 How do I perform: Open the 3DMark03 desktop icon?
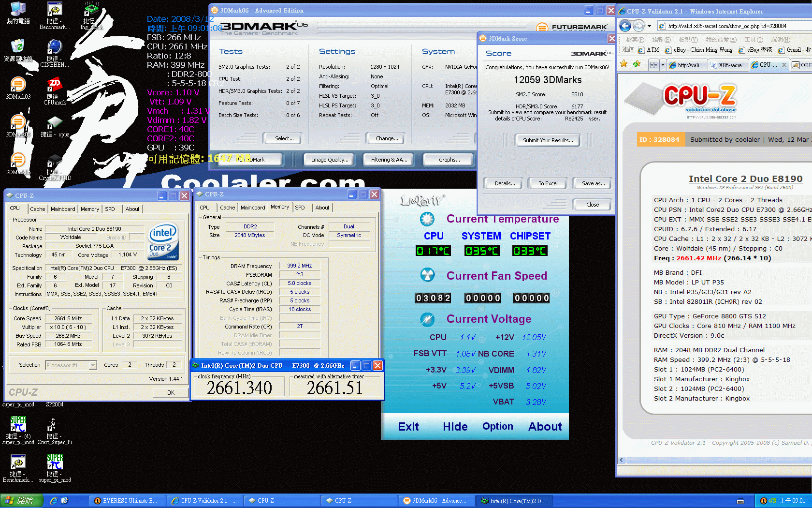click(18, 88)
